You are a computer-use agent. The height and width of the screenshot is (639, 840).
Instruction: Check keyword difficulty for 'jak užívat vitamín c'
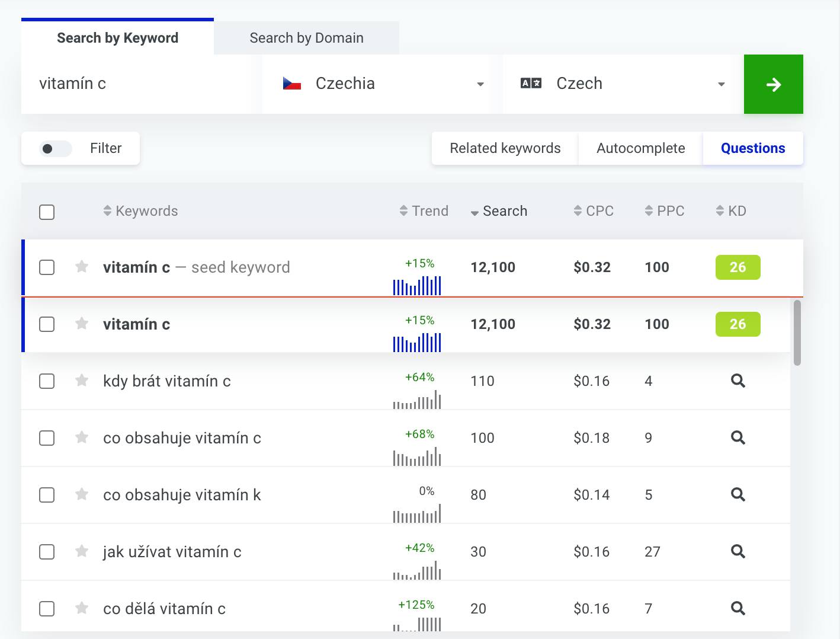(x=738, y=551)
